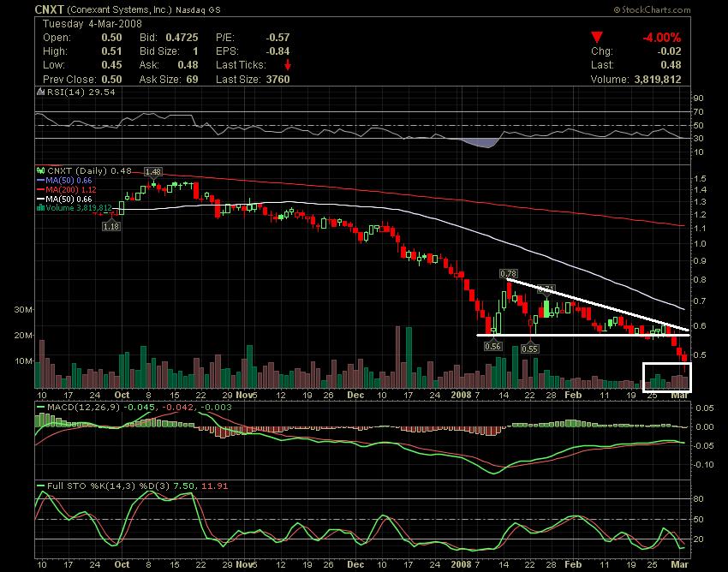Click the RSI(14) 29.54 indicator label
The width and height of the screenshot is (728, 572).
pos(81,92)
